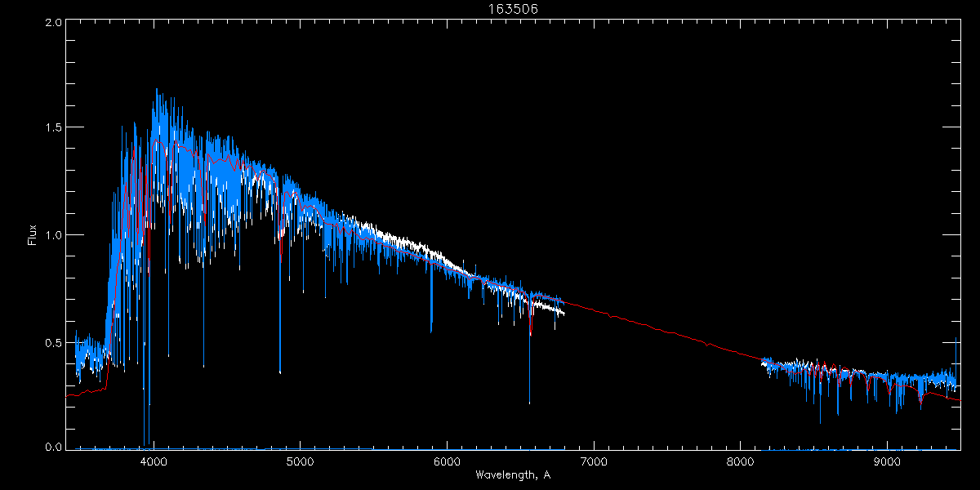
Task: Click the 5000 wavelength tick label
Action: pos(300,461)
